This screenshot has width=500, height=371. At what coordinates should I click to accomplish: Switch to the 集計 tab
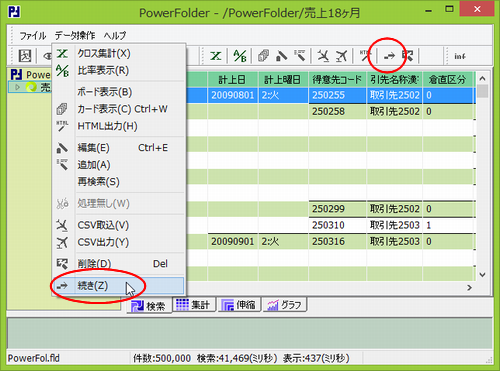pyautogui.click(x=193, y=305)
